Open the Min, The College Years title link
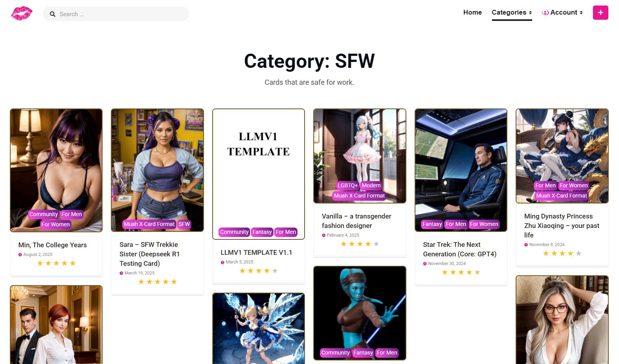Screen dimensions: 619x364 [52, 245]
